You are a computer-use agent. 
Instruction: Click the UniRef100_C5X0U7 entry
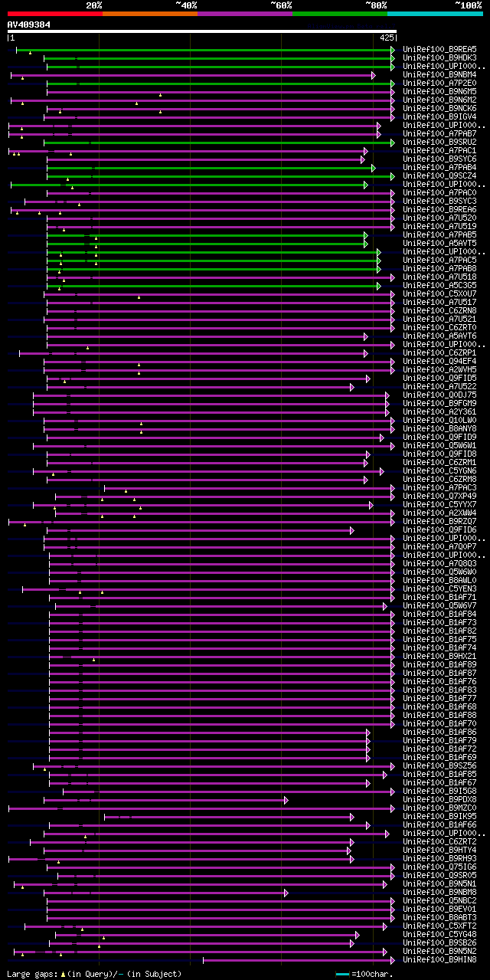[x=439, y=293]
